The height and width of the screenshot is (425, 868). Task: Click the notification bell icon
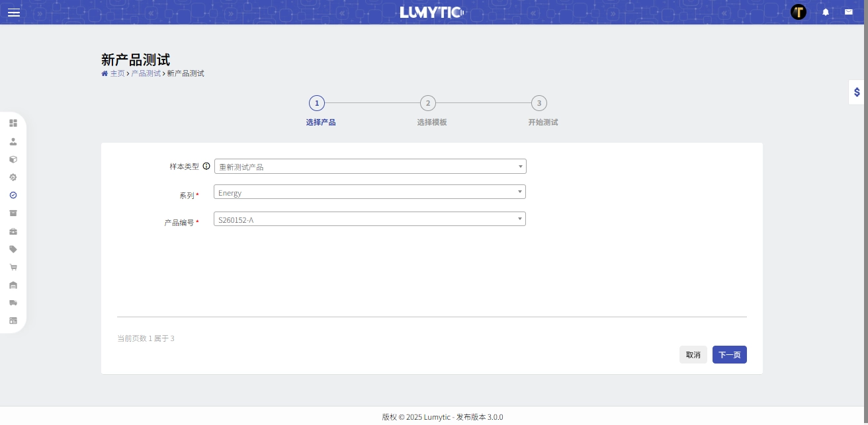click(x=826, y=12)
